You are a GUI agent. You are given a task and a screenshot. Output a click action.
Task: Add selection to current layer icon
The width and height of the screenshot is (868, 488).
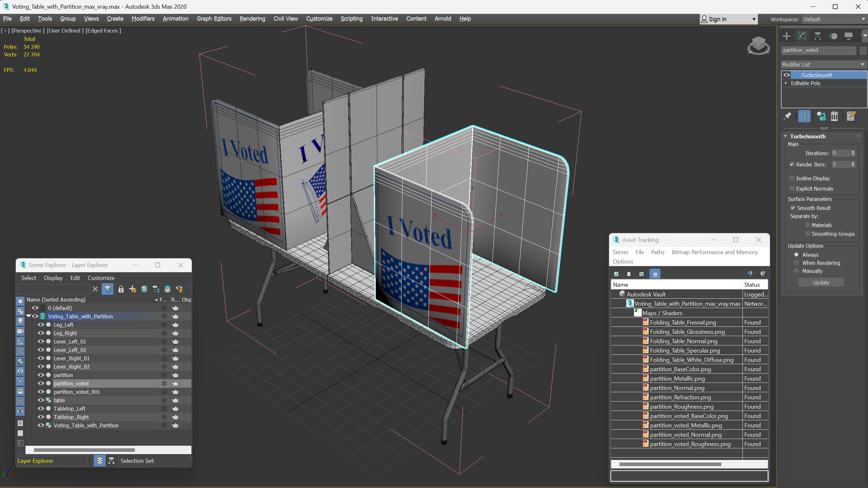(144, 289)
